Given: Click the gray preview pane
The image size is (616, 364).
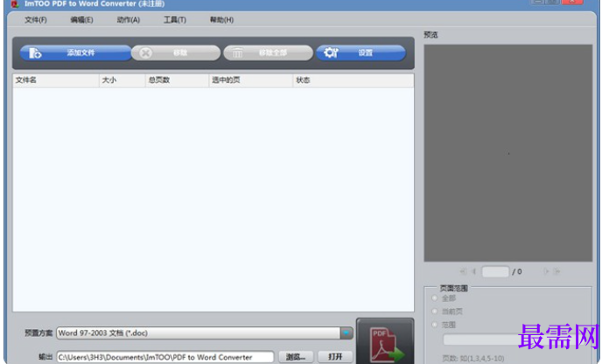Looking at the screenshot, I should click(508, 153).
